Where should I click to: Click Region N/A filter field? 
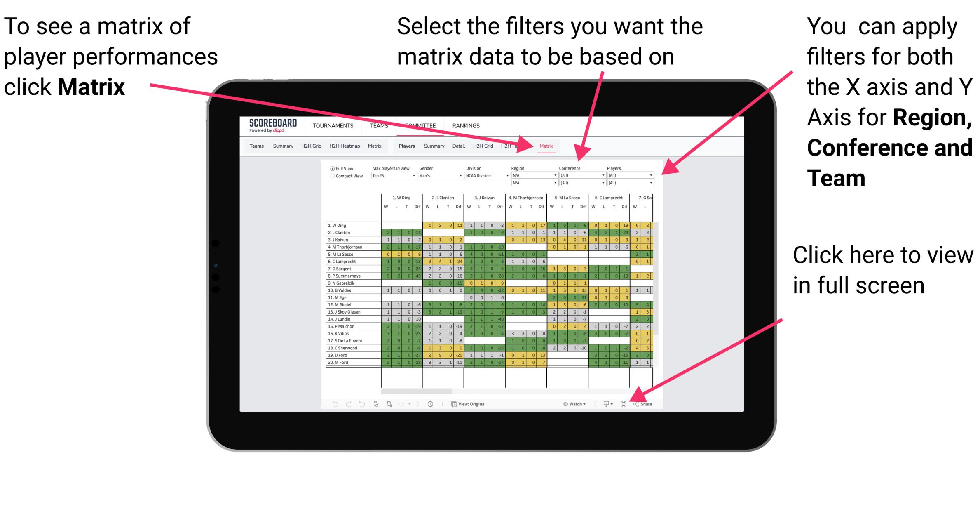tap(532, 176)
